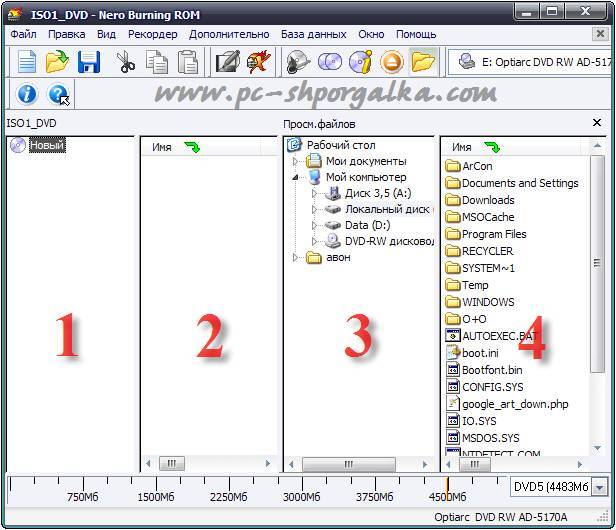Select Мои документы in the tree
Image resolution: width=616 pixels, height=530 pixels.
click(x=366, y=161)
